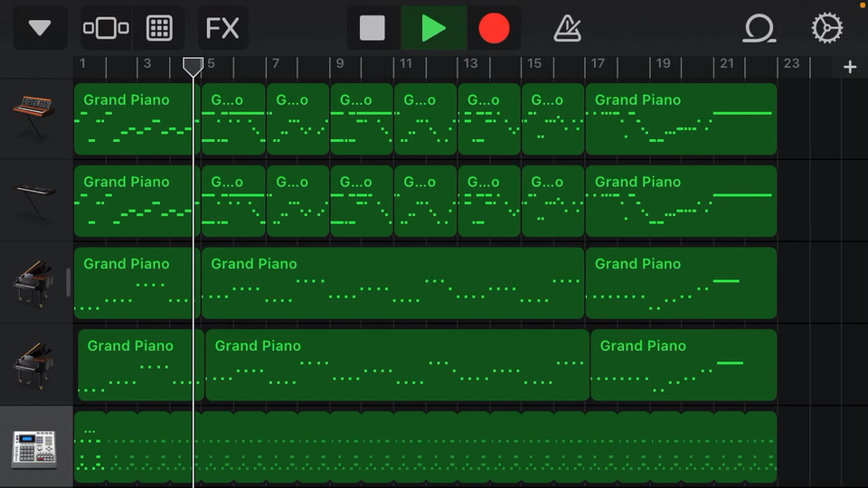Image resolution: width=868 pixels, height=488 pixels.
Task: Toggle the metronome
Action: pos(568,28)
